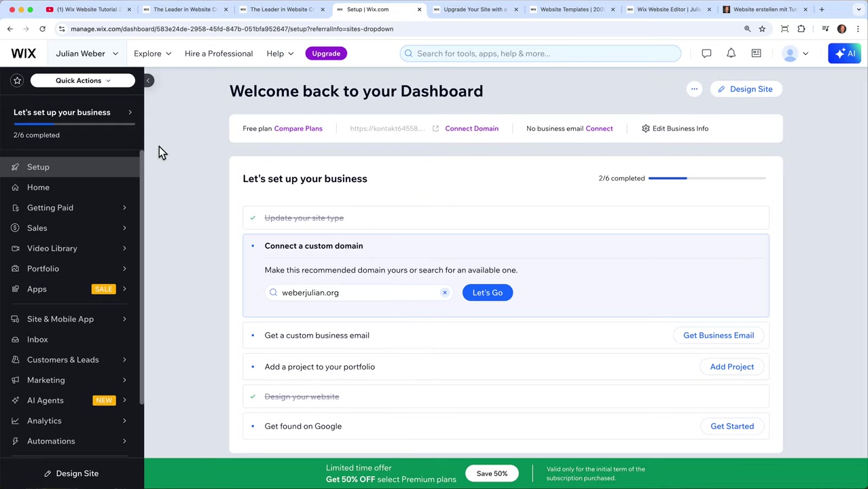Open site URL external link icon
Viewport: 868px width, 489px height.
435,128
